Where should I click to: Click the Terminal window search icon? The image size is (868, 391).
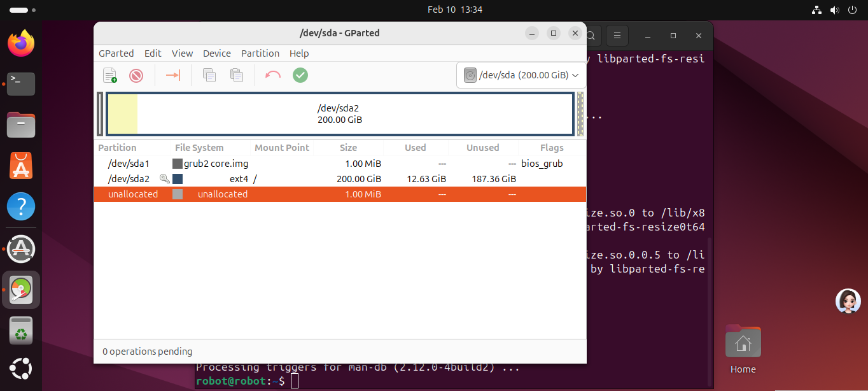(591, 36)
